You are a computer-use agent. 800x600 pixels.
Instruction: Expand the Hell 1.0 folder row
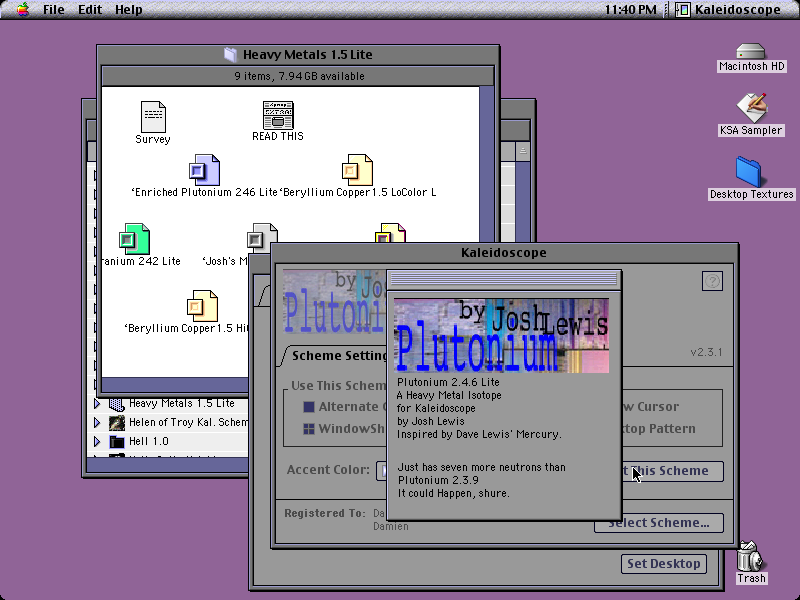pos(97,441)
